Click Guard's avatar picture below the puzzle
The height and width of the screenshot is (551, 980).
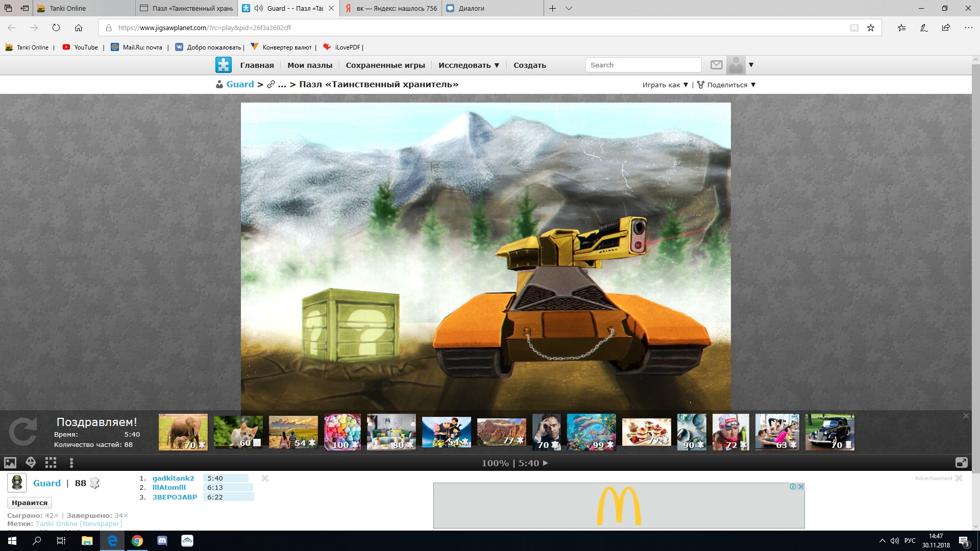point(17,483)
